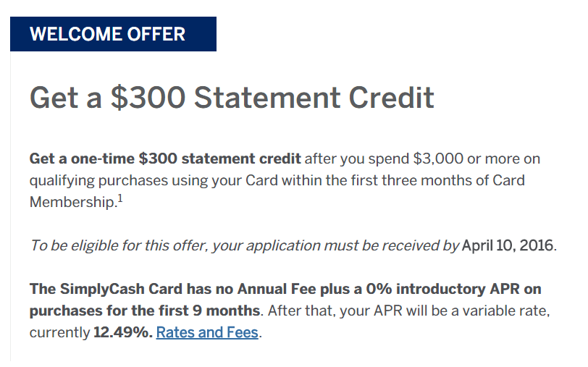The image size is (588, 367).
Task: Click the word 'Membership' before the footnote
Action: [x=72, y=203]
